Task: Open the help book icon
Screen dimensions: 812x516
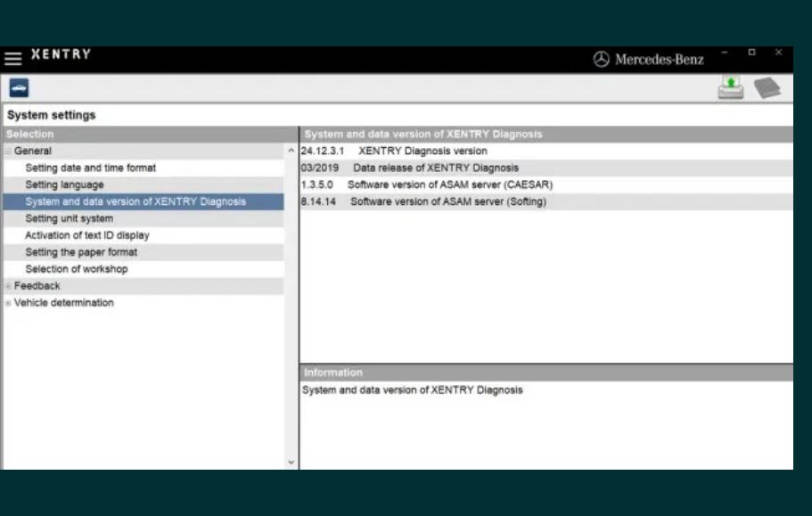Action: pyautogui.click(x=767, y=87)
